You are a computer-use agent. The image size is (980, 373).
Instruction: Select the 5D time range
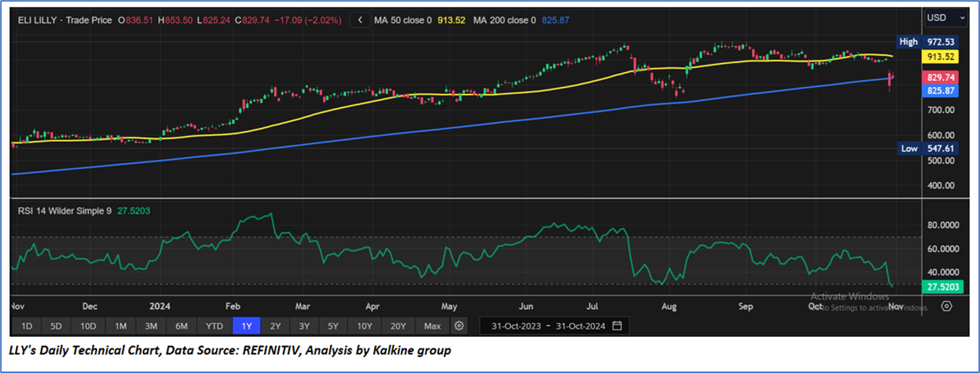point(56,326)
